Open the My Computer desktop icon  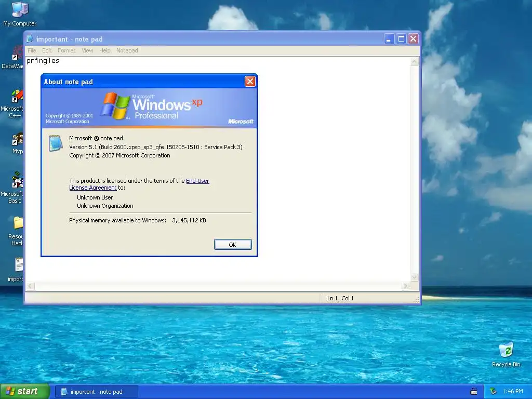20,14
